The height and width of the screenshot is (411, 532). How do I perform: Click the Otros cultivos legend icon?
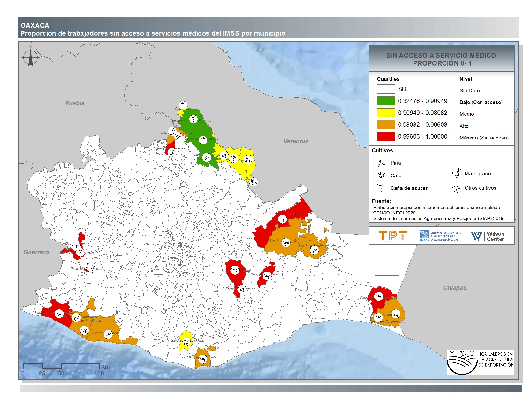pyautogui.click(x=457, y=188)
